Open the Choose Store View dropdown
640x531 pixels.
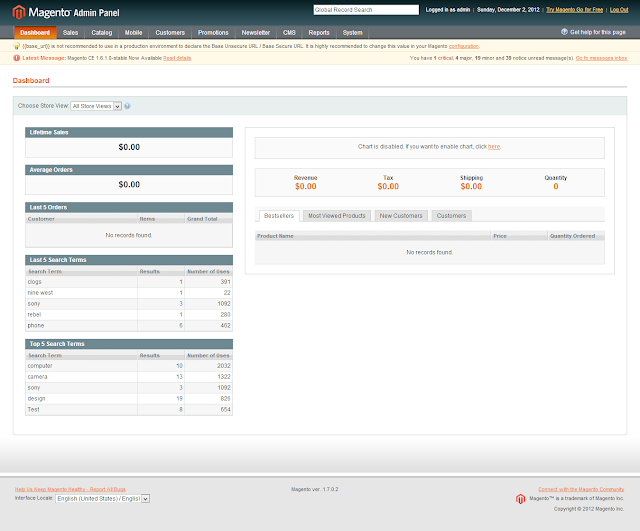click(96, 106)
